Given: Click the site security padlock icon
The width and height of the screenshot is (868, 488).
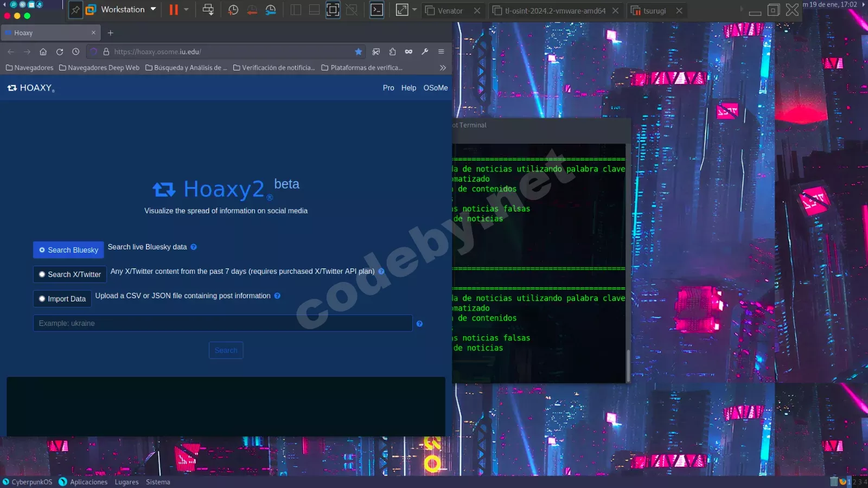Looking at the screenshot, I should click(x=106, y=52).
